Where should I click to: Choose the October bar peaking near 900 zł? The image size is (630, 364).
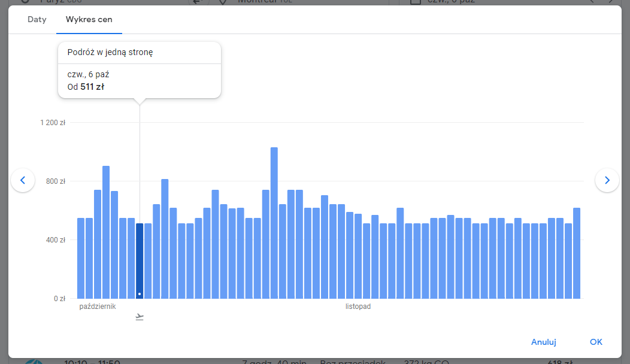[106, 232]
